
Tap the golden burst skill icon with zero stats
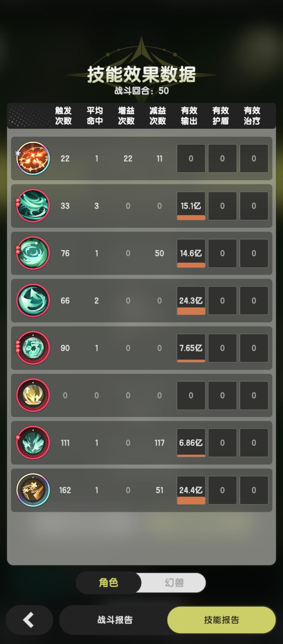click(33, 395)
